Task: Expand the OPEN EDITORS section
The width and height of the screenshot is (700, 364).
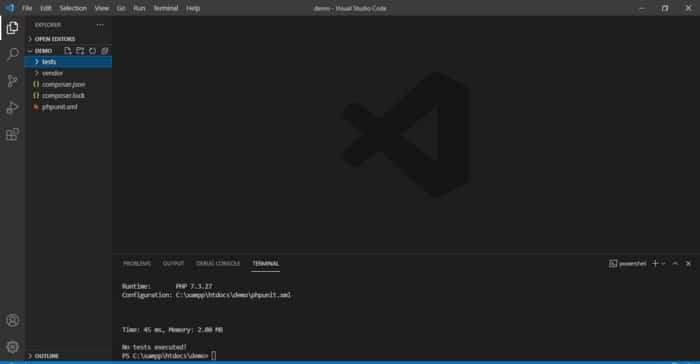Action: pos(68,39)
